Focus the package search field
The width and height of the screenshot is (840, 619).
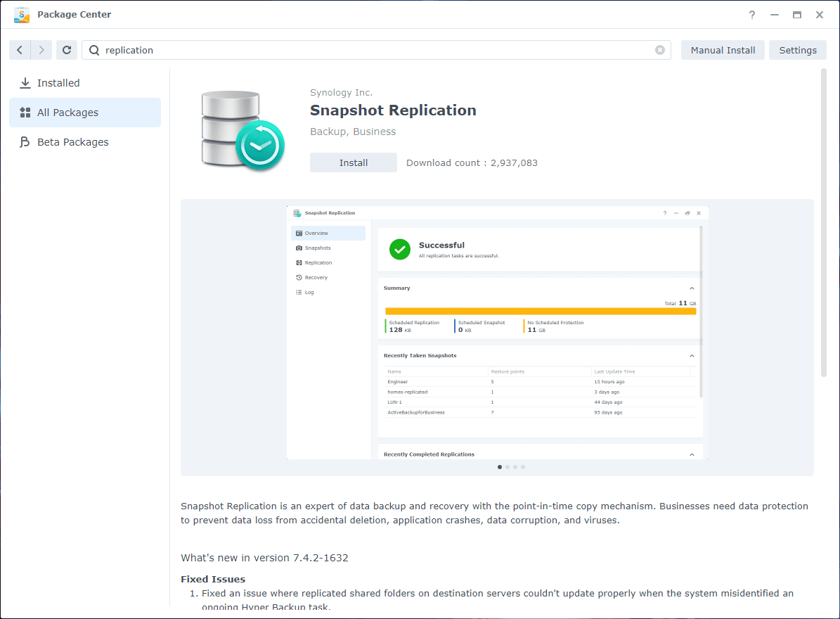click(376, 50)
